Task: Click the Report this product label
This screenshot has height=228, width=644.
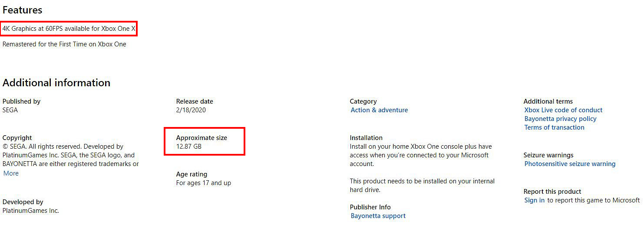Action: [x=552, y=192]
